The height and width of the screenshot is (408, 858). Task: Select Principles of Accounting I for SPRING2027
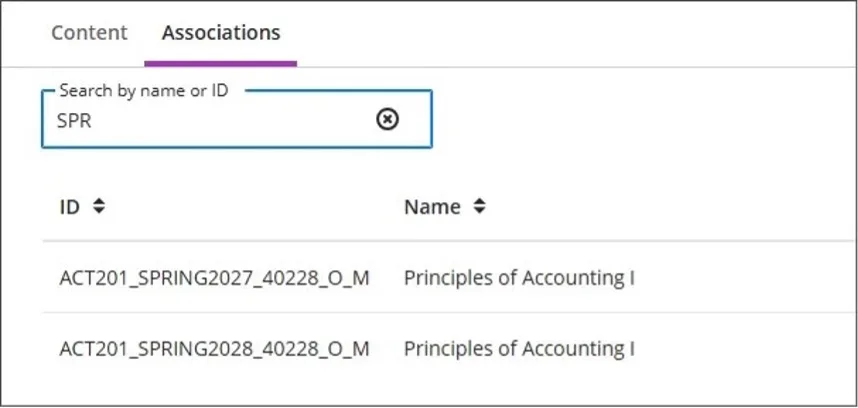tap(519, 278)
